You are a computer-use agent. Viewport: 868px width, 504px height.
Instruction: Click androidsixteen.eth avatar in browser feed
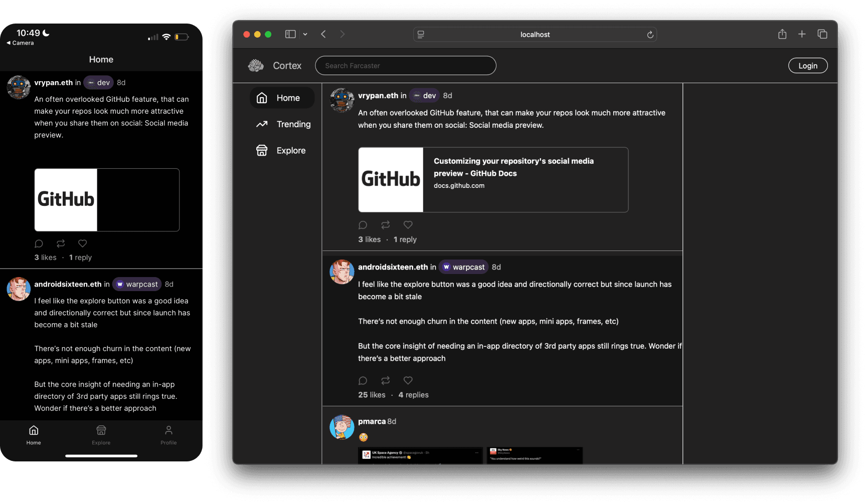(x=342, y=272)
